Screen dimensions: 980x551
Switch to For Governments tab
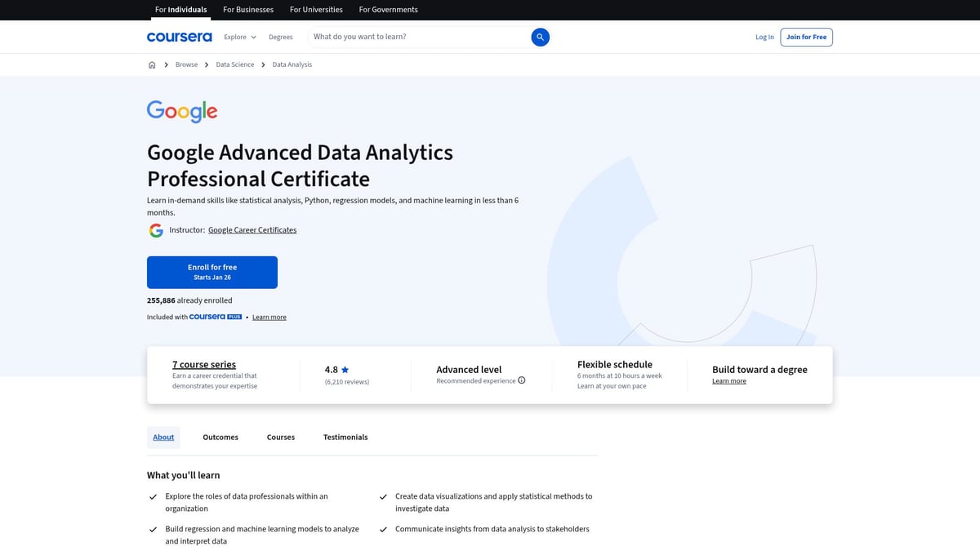389,10
